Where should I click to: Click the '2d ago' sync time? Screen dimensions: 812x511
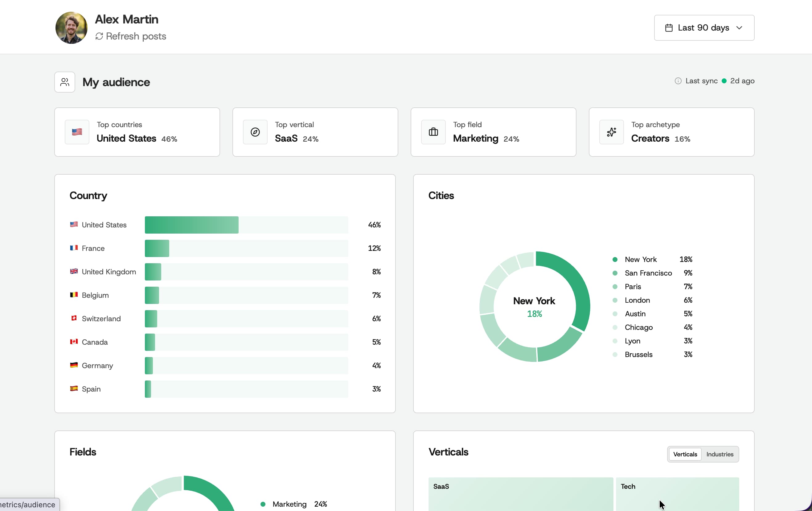(742, 81)
